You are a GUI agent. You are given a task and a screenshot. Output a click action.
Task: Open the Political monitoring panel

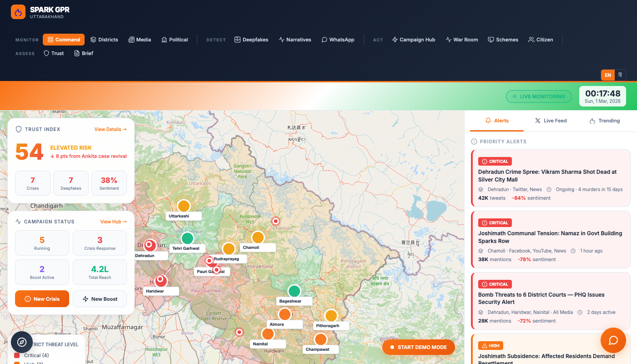coord(174,40)
